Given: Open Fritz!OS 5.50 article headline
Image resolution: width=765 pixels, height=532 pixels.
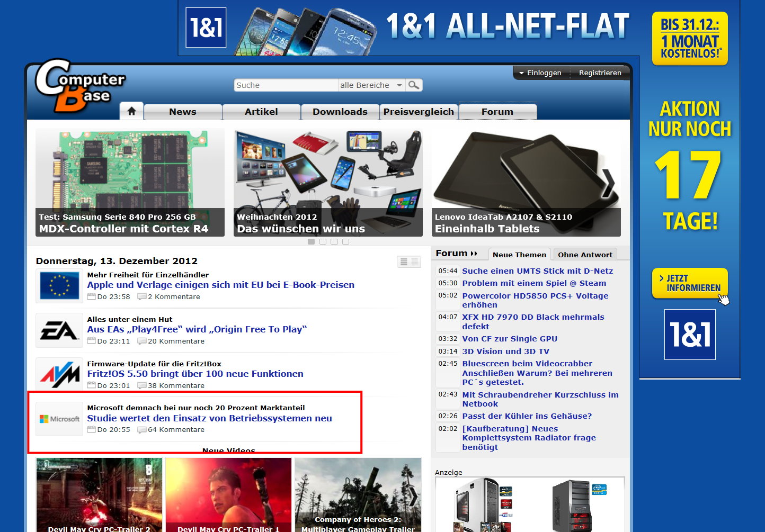Looking at the screenshot, I should click(195, 374).
